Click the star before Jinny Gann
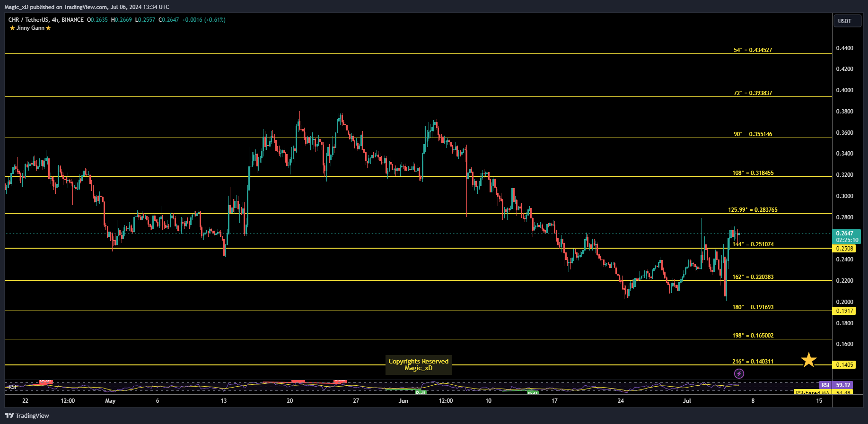Viewport: 868px width, 424px height. point(12,28)
